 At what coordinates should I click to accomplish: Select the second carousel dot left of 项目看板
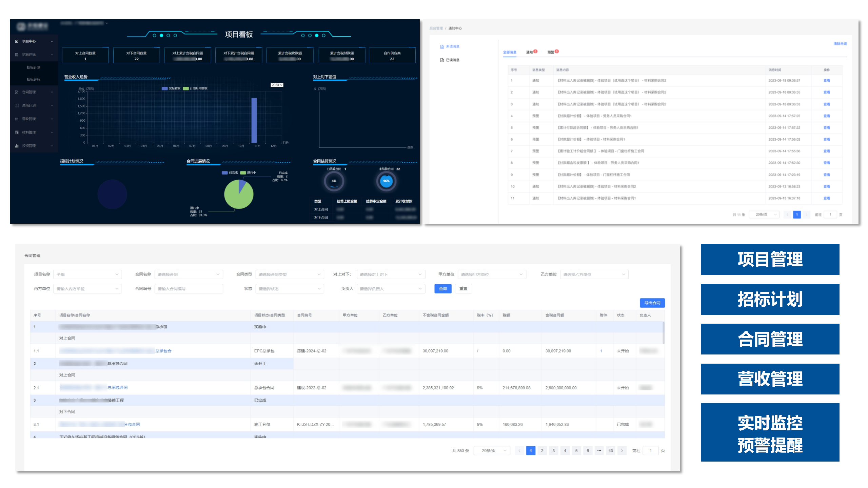point(161,36)
